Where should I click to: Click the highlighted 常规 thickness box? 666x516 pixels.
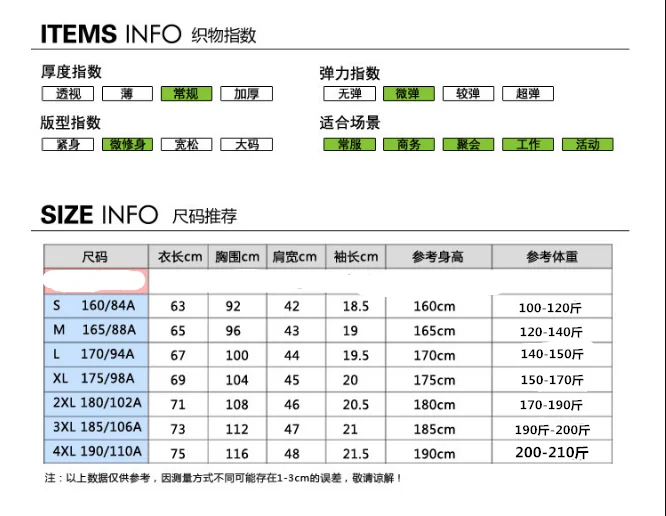pyautogui.click(x=186, y=93)
